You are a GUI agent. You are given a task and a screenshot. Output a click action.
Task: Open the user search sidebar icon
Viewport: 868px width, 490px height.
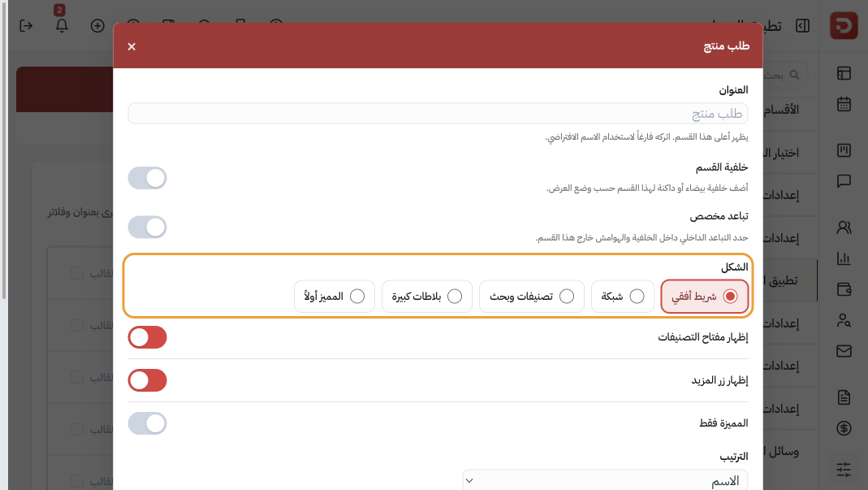[844, 320]
